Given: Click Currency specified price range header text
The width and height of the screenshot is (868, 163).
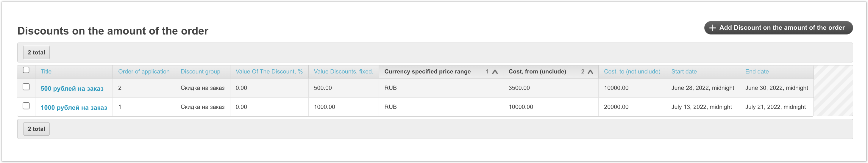Looking at the screenshot, I should point(427,71).
